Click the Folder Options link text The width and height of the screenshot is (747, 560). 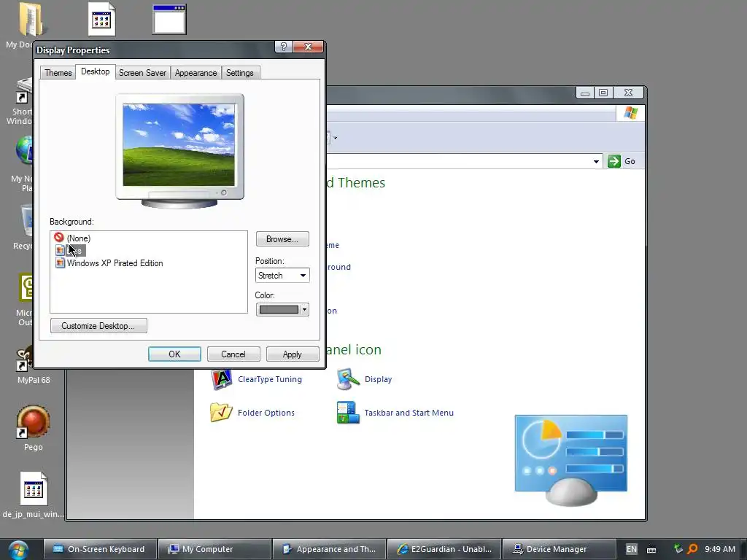coord(266,413)
